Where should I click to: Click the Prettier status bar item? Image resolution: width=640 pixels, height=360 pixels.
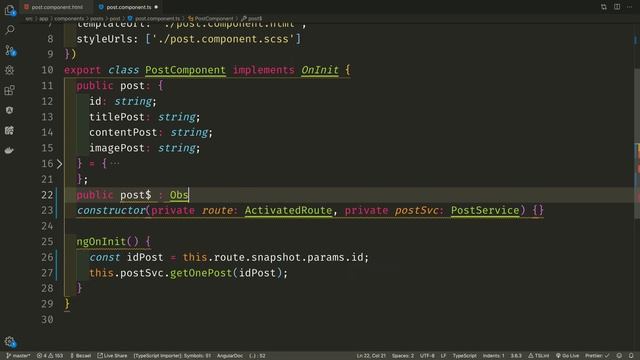pos(597,356)
